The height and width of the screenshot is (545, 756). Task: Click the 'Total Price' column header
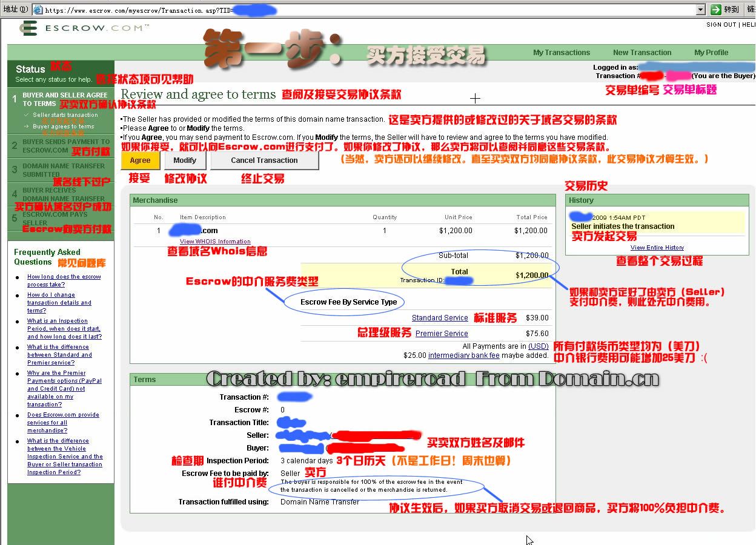532,217
